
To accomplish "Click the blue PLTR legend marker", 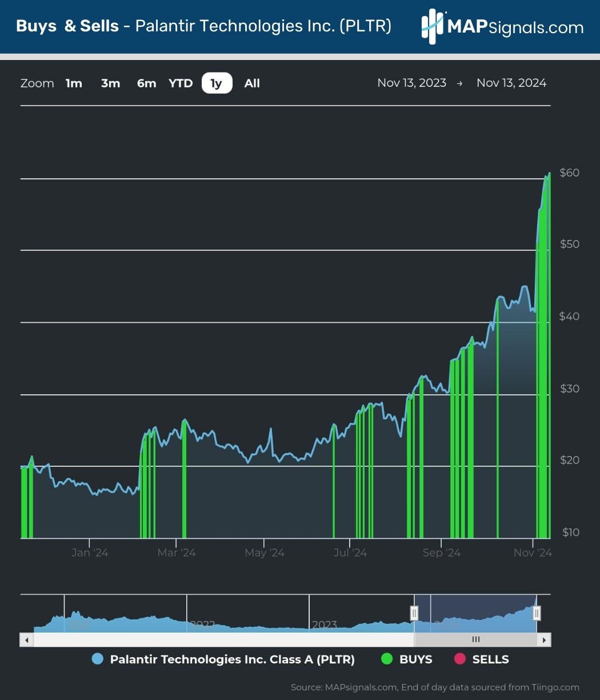I will click(x=97, y=659).
